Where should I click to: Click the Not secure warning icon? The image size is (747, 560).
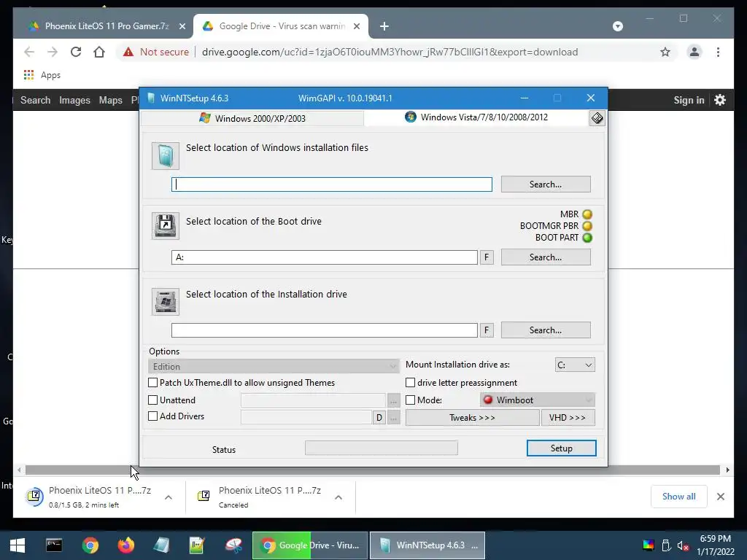click(x=128, y=52)
